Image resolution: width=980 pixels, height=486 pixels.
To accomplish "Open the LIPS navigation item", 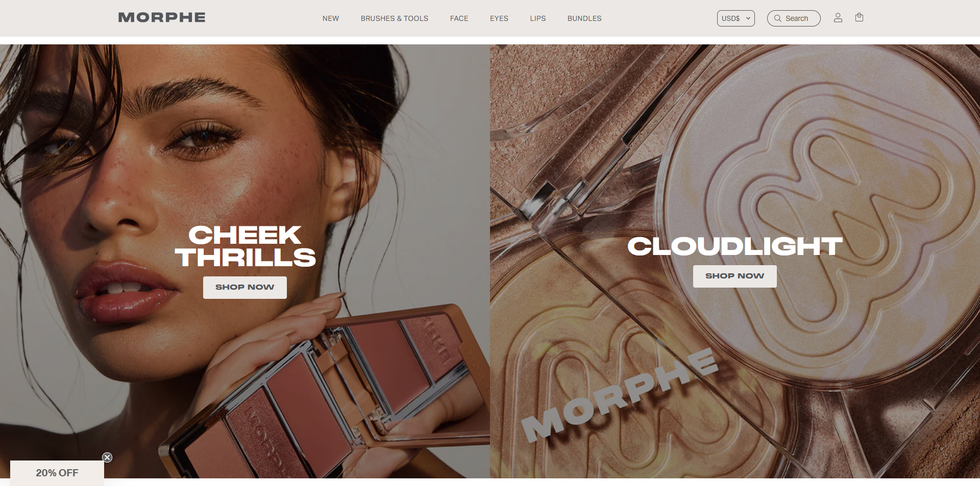I will (538, 18).
